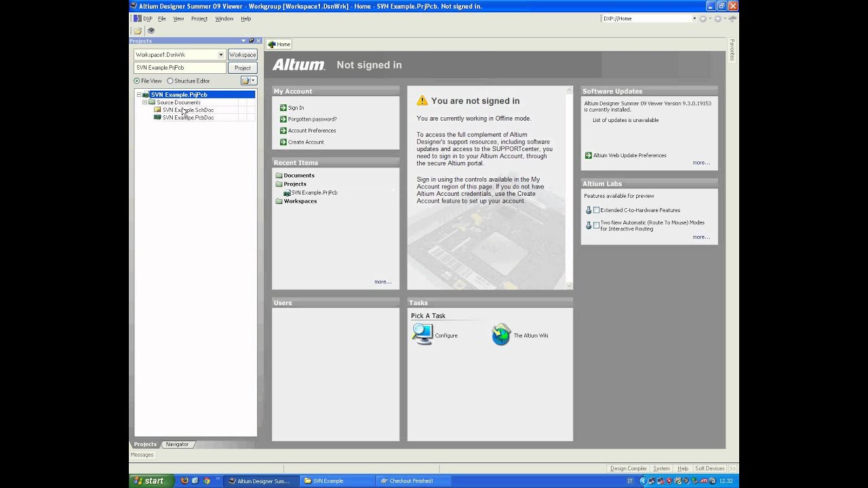Click the Account Preferences arrow icon
The height and width of the screenshot is (488, 868).
[x=283, y=131]
